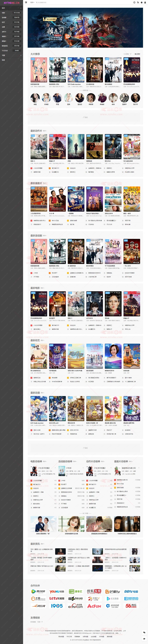This screenshot has height=644, width=148.
Task: Open 连续剧 in the sidebar menu
Action: [12, 17]
